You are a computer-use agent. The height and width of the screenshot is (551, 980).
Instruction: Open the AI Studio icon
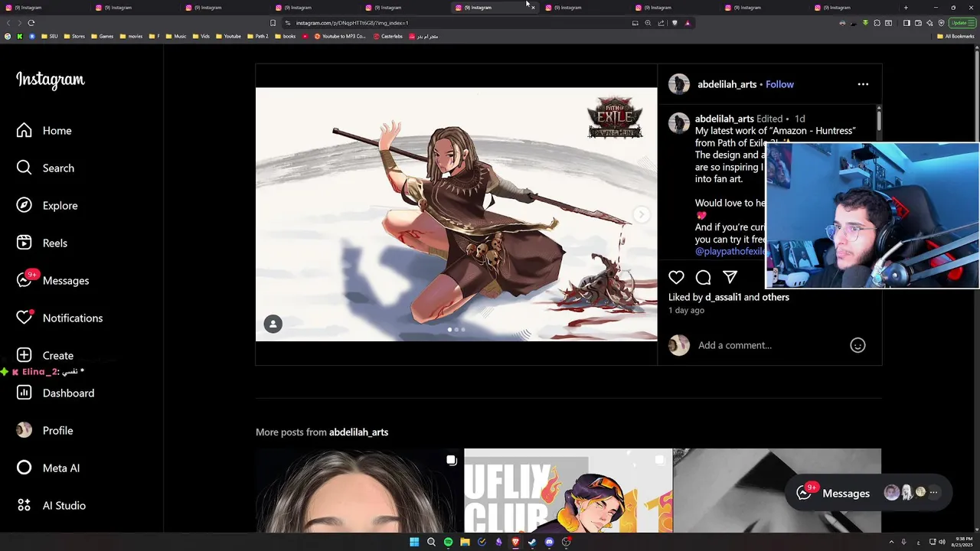pos(24,506)
